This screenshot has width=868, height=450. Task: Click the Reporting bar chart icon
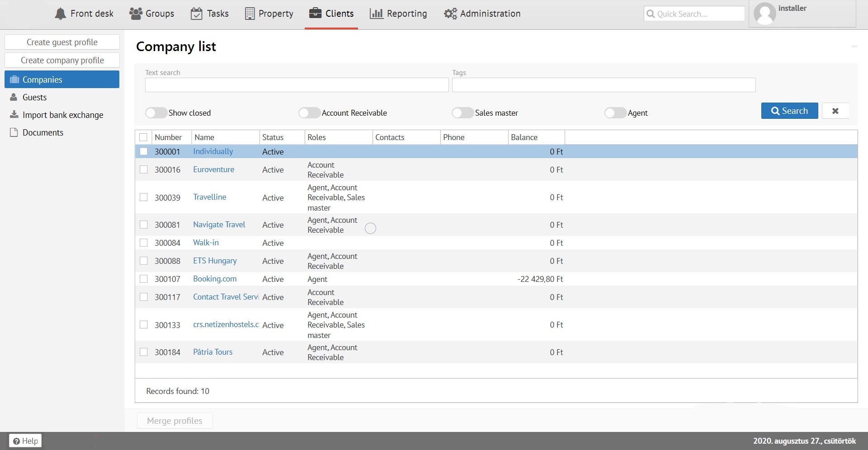coord(376,14)
